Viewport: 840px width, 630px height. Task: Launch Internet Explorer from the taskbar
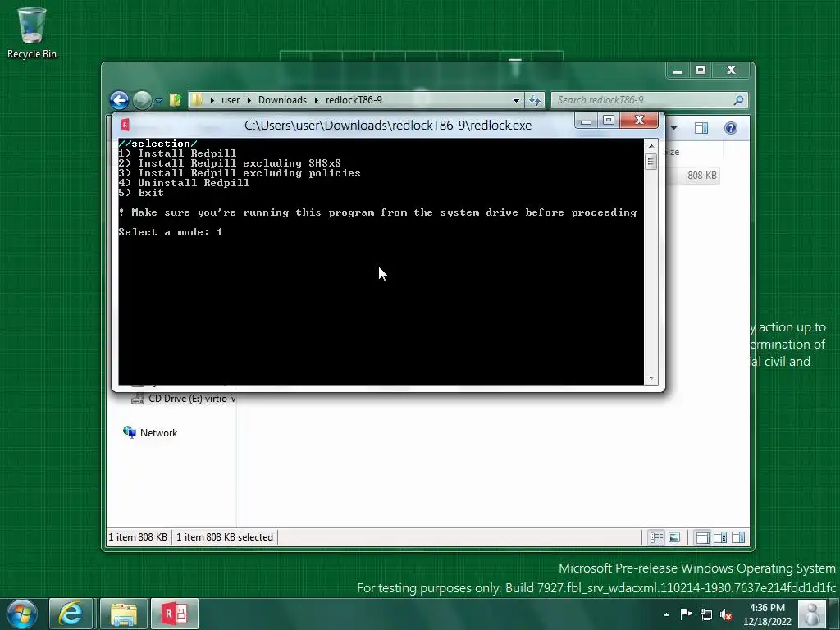click(x=71, y=614)
